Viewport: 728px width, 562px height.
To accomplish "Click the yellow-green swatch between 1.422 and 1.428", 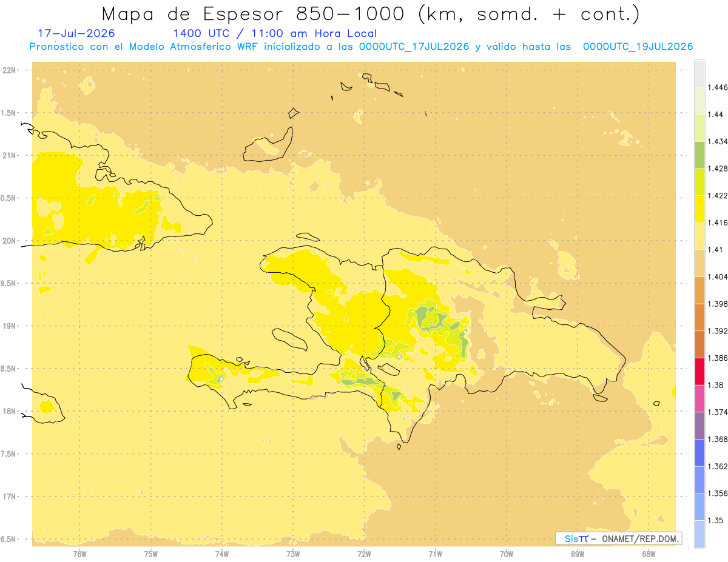I will point(699,182).
